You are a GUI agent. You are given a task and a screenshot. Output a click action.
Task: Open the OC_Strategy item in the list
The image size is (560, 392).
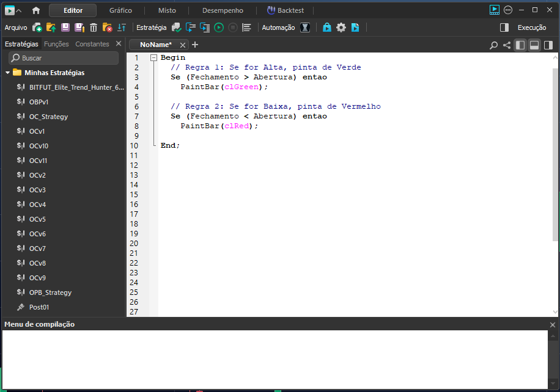(x=48, y=117)
